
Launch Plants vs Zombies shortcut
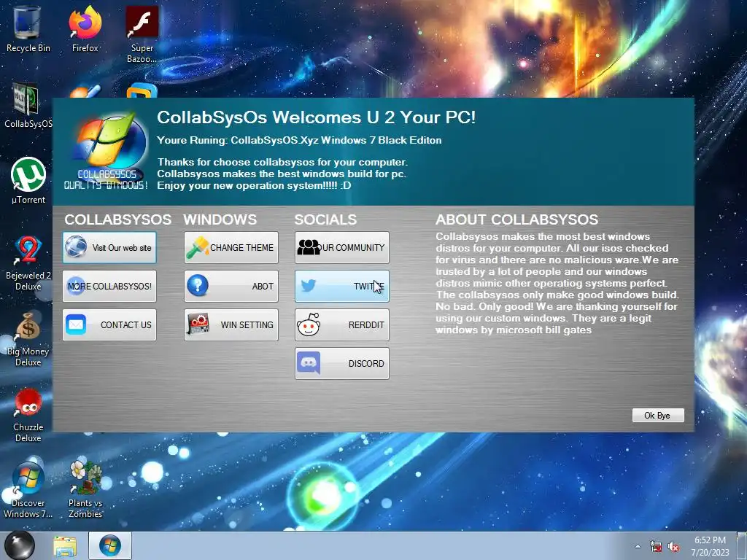click(85, 491)
